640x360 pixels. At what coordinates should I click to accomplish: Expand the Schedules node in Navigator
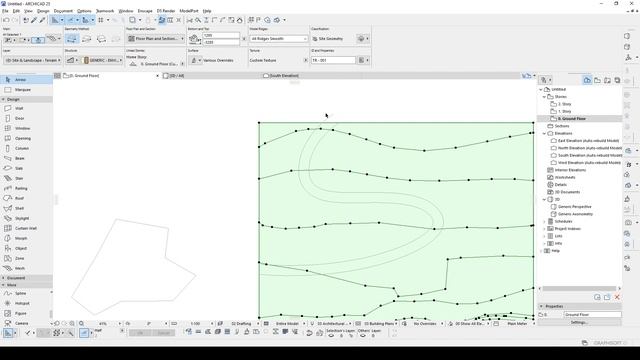544,222
